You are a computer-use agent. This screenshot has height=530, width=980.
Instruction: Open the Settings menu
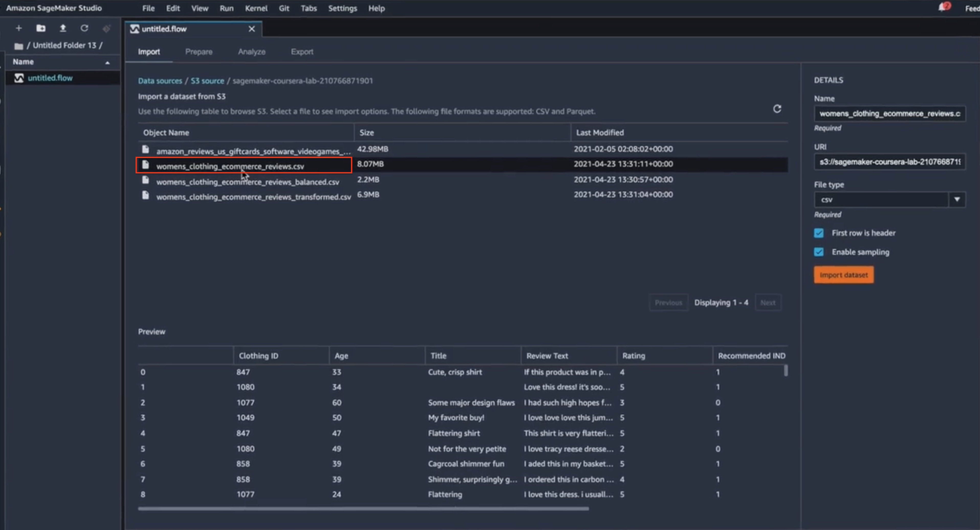(x=342, y=8)
